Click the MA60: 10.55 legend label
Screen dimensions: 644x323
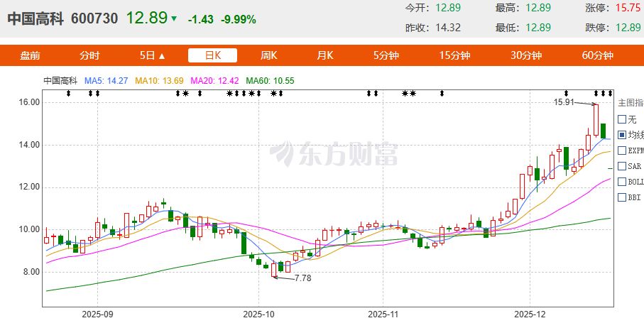[270, 81]
